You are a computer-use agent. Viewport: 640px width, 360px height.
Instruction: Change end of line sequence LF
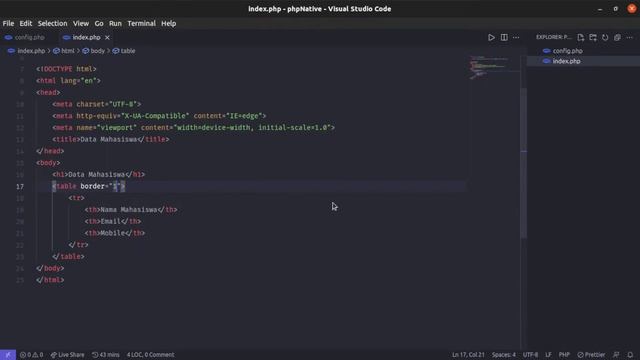click(x=548, y=355)
